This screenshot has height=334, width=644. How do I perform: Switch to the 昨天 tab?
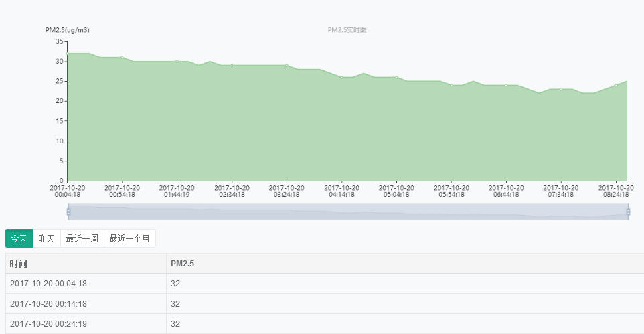[47, 238]
